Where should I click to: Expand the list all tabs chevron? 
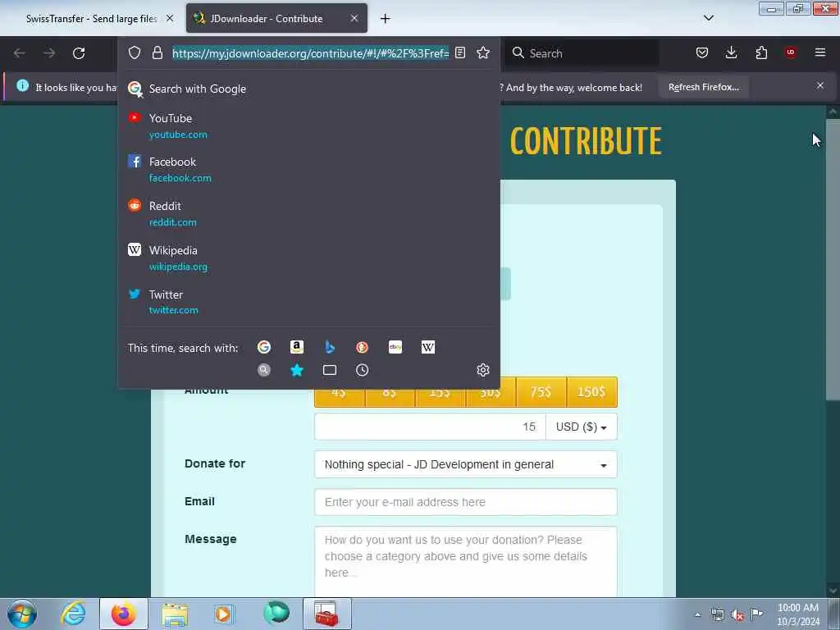[x=709, y=18]
